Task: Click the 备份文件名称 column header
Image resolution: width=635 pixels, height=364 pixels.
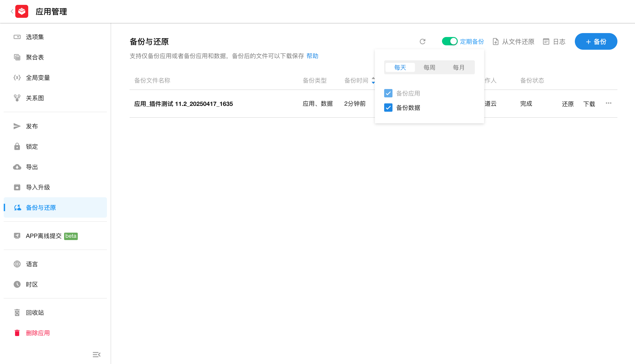Action: tap(152, 80)
